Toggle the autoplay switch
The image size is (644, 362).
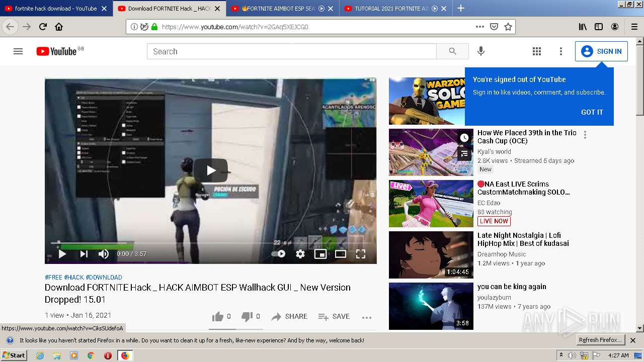pos(278,254)
